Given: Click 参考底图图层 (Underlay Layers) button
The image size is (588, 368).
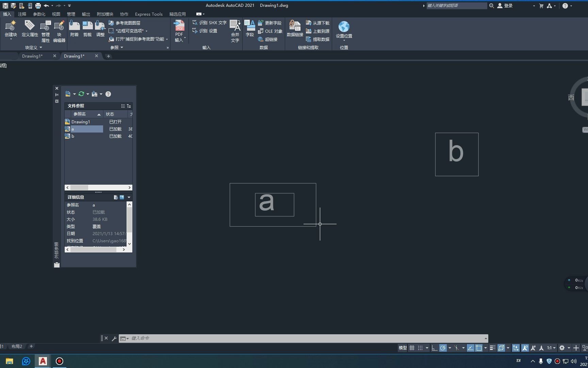Looking at the screenshot, I should tap(125, 23).
